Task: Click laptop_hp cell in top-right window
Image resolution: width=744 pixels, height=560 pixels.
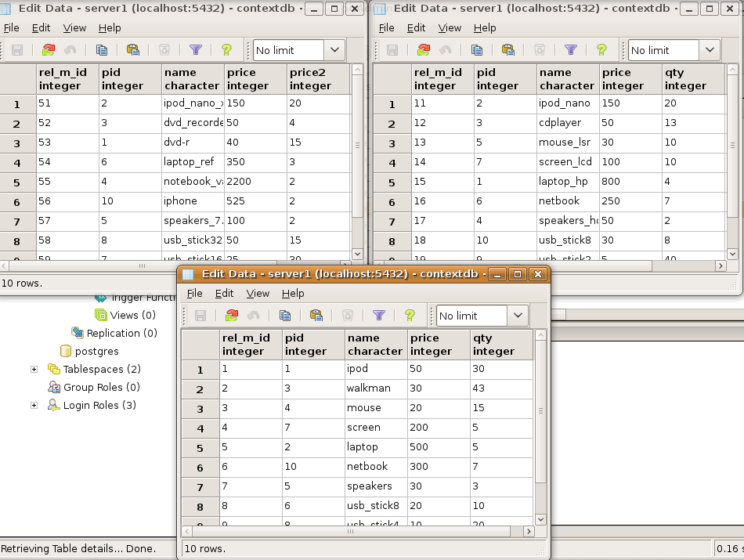Action: (568, 182)
